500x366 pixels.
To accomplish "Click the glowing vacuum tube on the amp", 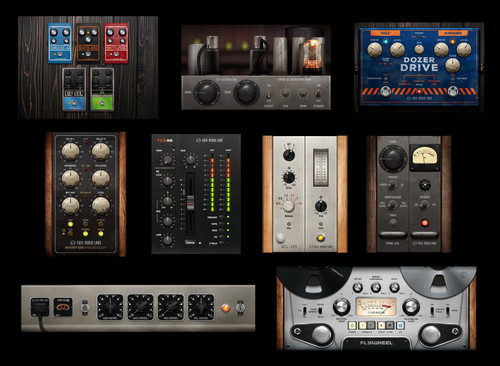I will tap(313, 53).
